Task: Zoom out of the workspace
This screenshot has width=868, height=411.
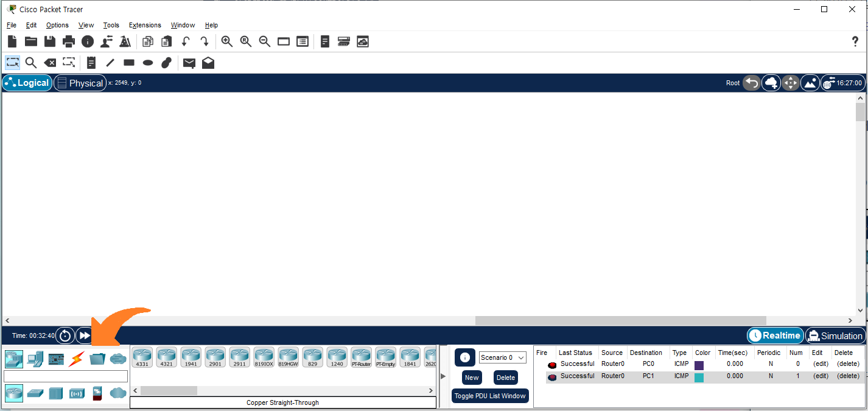Action: point(264,41)
